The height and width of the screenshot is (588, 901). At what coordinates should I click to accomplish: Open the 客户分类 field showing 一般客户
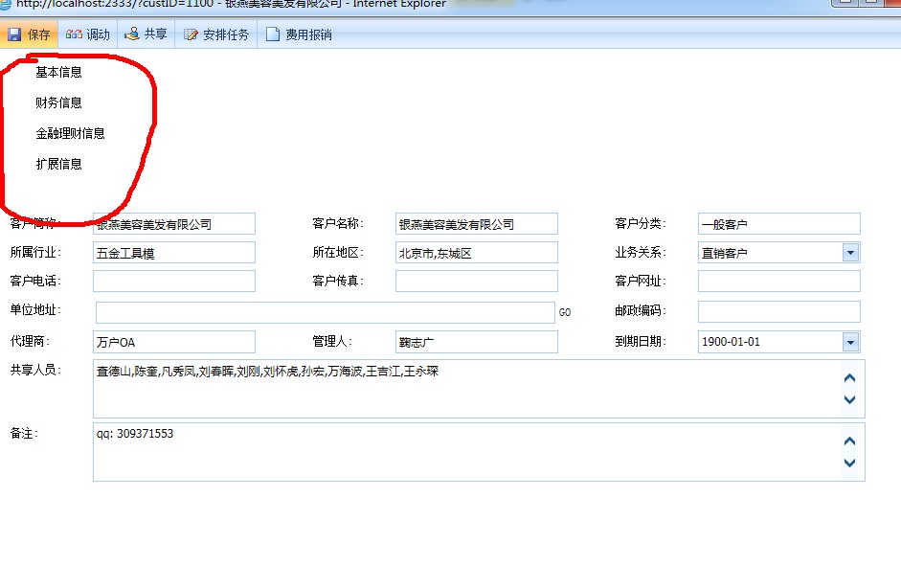[x=777, y=222]
